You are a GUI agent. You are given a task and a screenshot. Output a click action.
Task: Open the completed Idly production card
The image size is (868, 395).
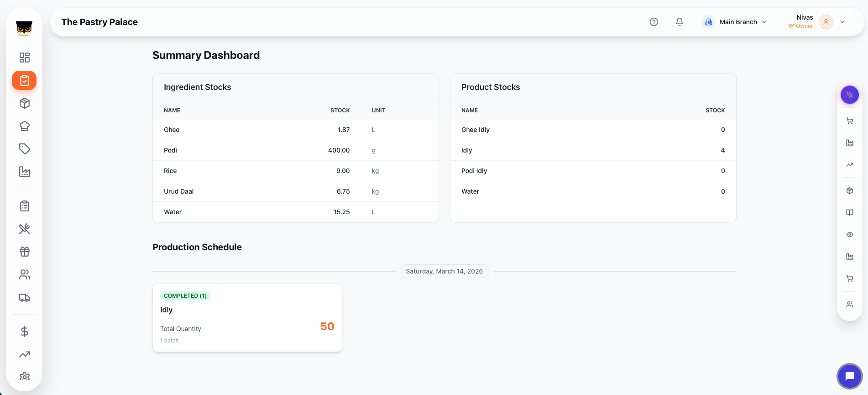pos(247,318)
